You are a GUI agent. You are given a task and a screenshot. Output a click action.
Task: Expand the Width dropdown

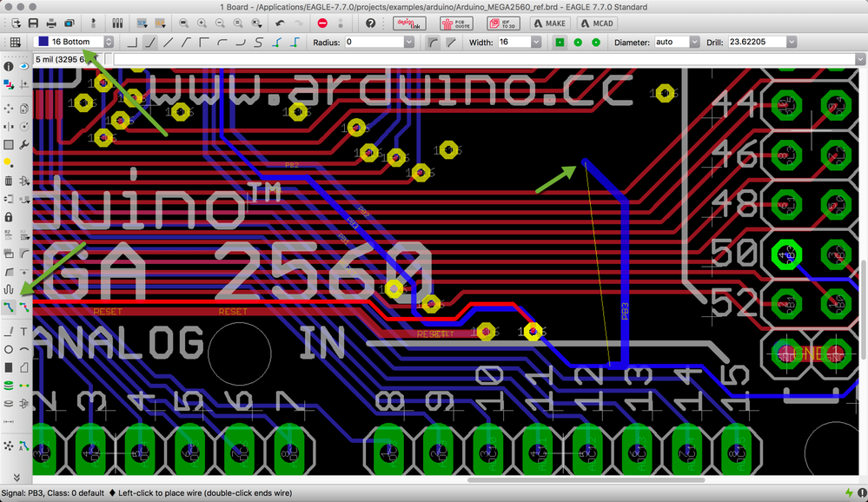(x=536, y=42)
